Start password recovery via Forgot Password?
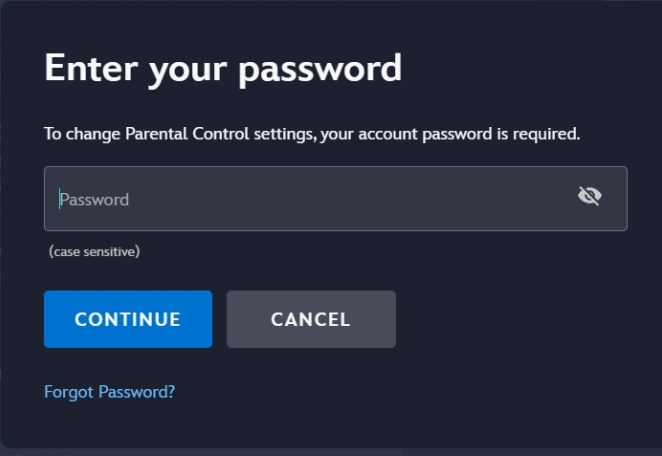Viewport: 662px width, 456px height. tap(109, 392)
